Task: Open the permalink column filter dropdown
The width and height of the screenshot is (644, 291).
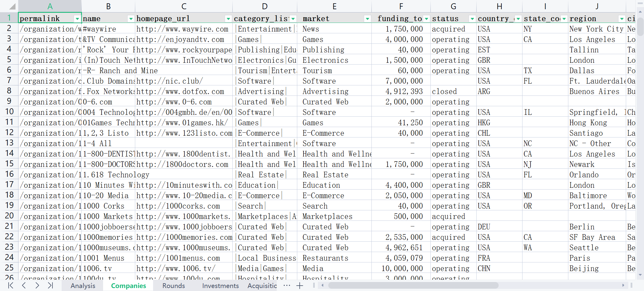Action: coord(77,19)
